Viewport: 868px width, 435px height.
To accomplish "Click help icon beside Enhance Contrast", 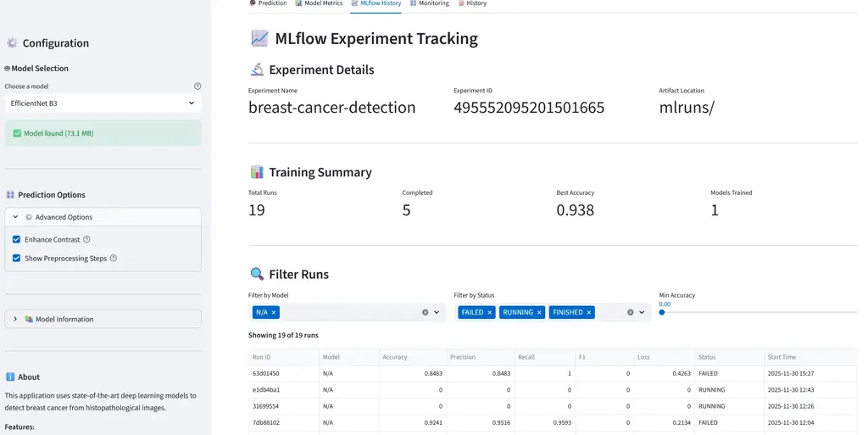I will pos(86,240).
